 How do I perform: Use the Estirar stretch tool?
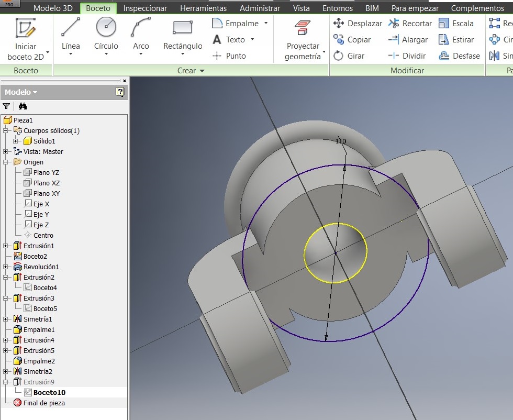pyautogui.click(x=456, y=40)
